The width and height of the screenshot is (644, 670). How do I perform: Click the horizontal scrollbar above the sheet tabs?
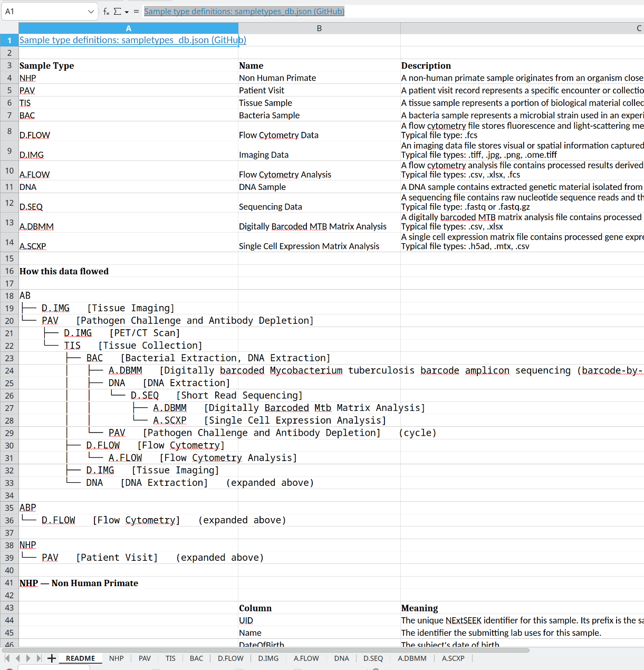pyautogui.click(x=265, y=650)
